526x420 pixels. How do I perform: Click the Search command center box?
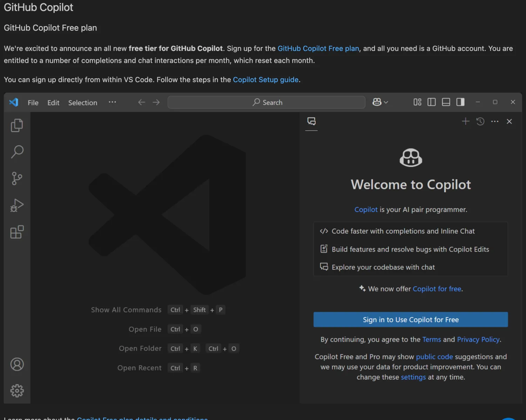(267, 102)
